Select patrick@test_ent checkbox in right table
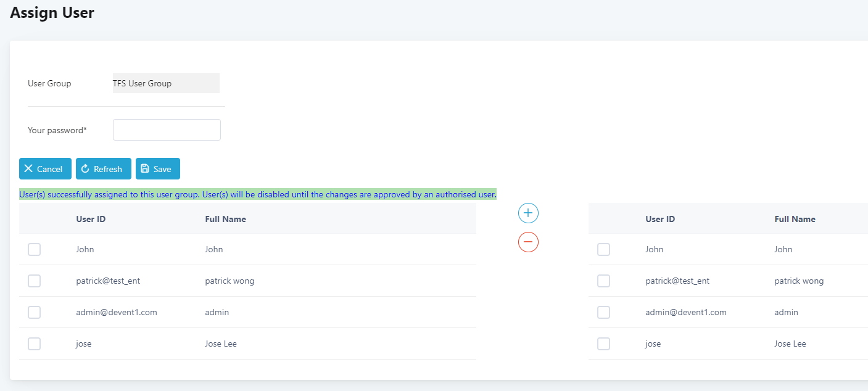868x391 pixels. 604,281
